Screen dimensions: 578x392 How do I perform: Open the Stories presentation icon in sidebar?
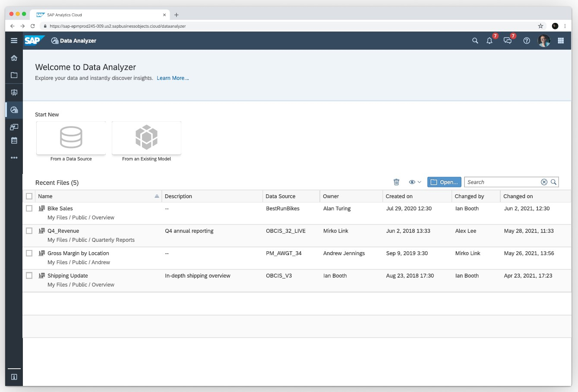click(x=14, y=92)
